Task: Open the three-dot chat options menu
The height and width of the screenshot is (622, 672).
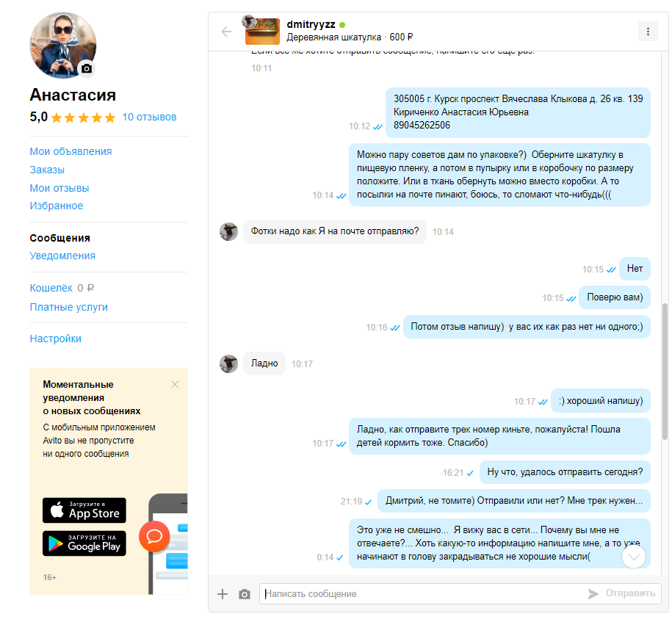Action: [648, 32]
